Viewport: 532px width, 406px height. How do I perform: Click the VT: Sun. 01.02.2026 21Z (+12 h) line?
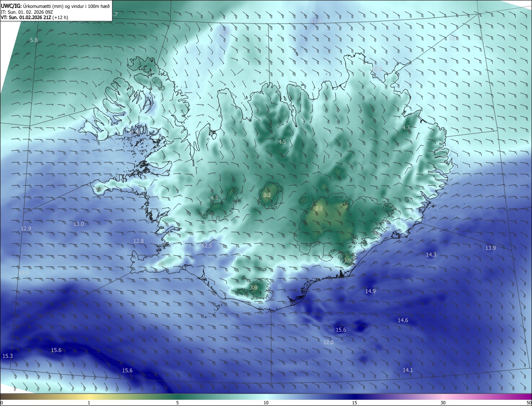[x=34, y=18]
